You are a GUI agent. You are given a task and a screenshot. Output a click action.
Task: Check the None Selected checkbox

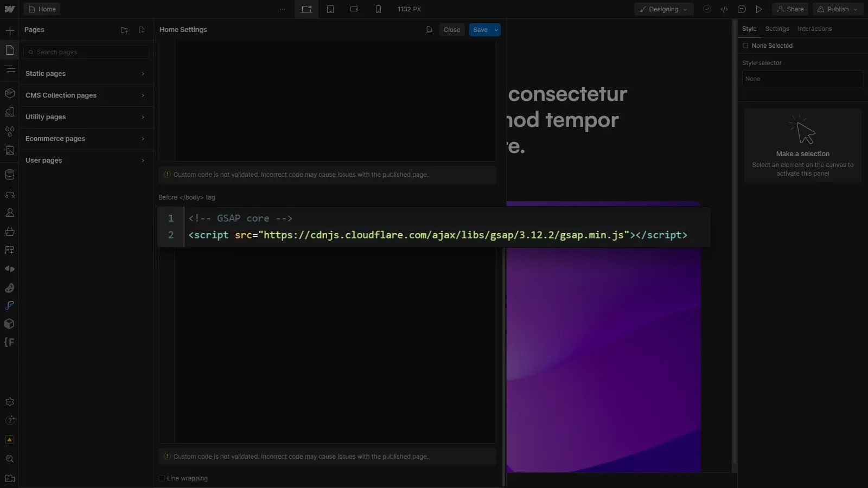coord(746,46)
